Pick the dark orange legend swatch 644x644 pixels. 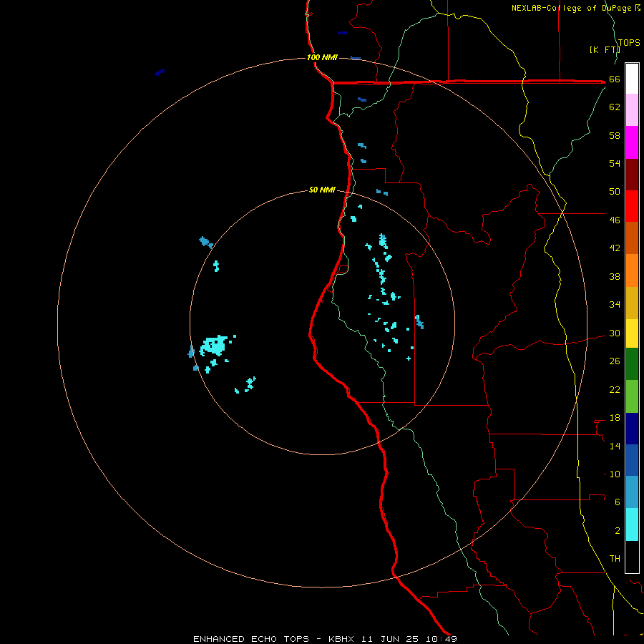point(632,238)
